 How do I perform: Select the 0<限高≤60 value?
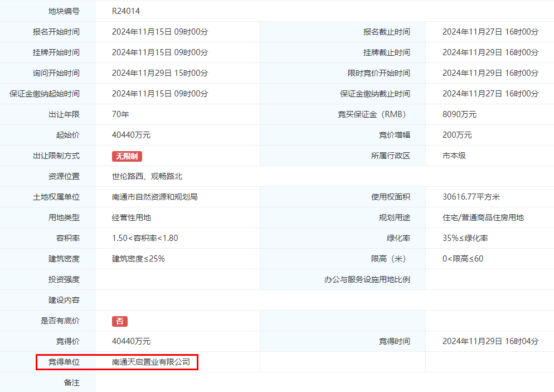[x=463, y=259]
